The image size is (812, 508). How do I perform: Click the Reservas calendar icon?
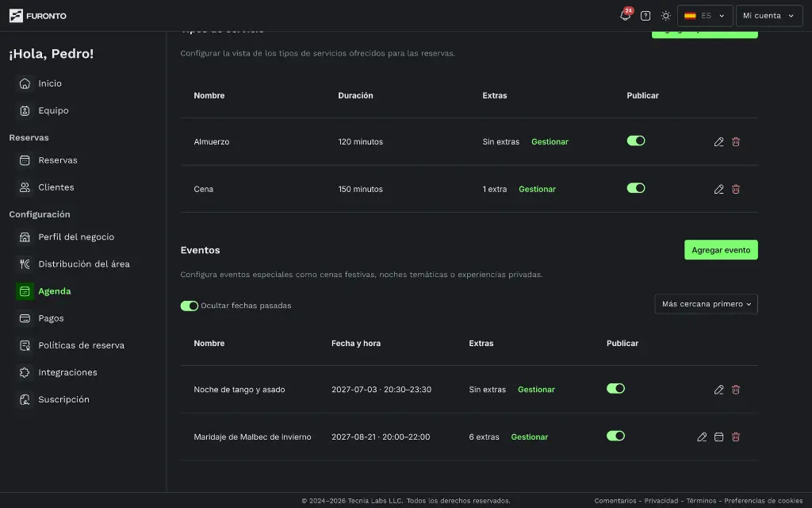pyautogui.click(x=25, y=160)
